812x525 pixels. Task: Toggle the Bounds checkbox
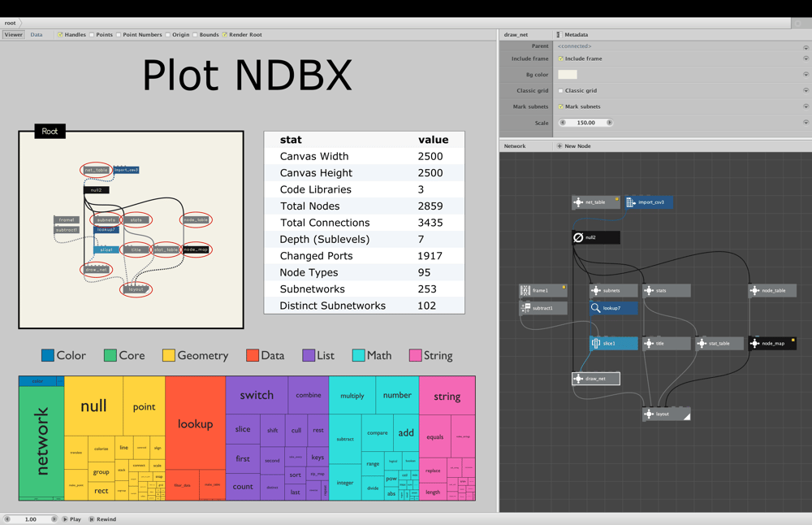pos(195,35)
